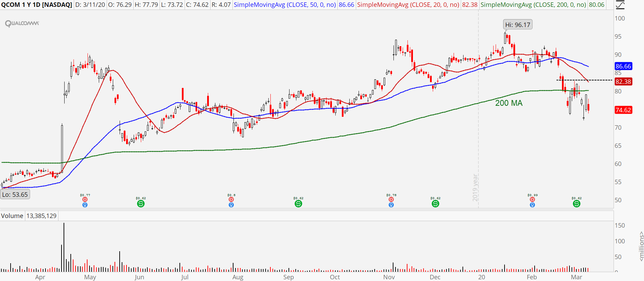Click the red 74.62 last price bubble

[623, 110]
